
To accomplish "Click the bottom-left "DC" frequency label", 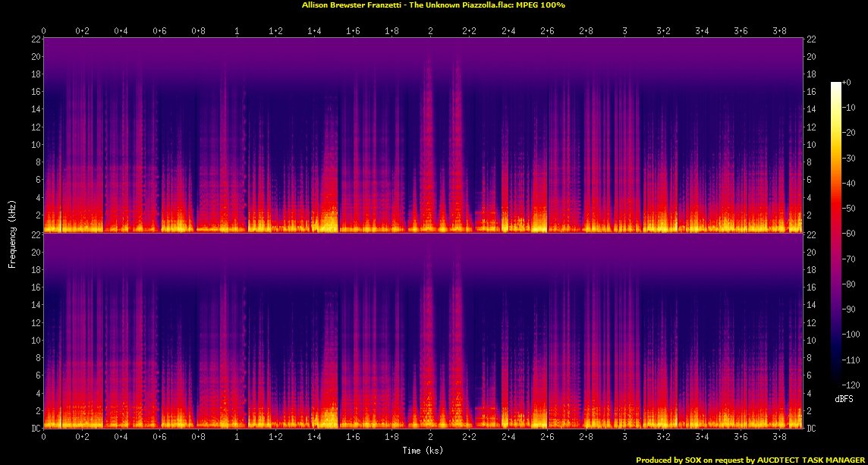I will (36, 429).
